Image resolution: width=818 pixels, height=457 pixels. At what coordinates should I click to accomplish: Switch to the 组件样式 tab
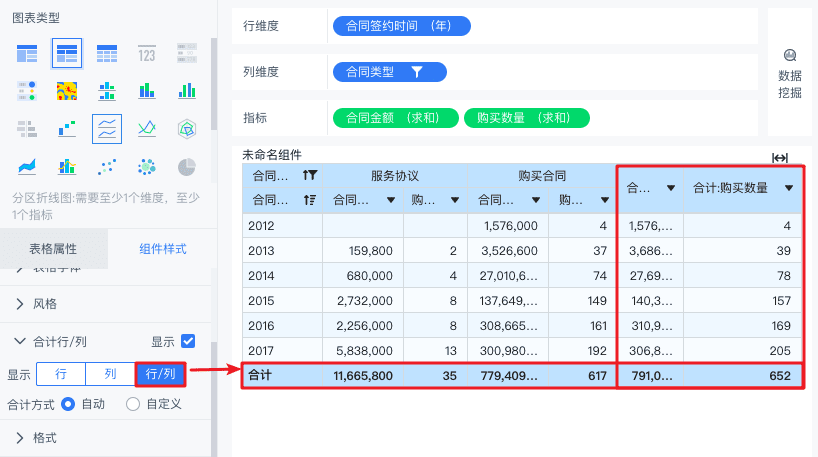tap(162, 249)
